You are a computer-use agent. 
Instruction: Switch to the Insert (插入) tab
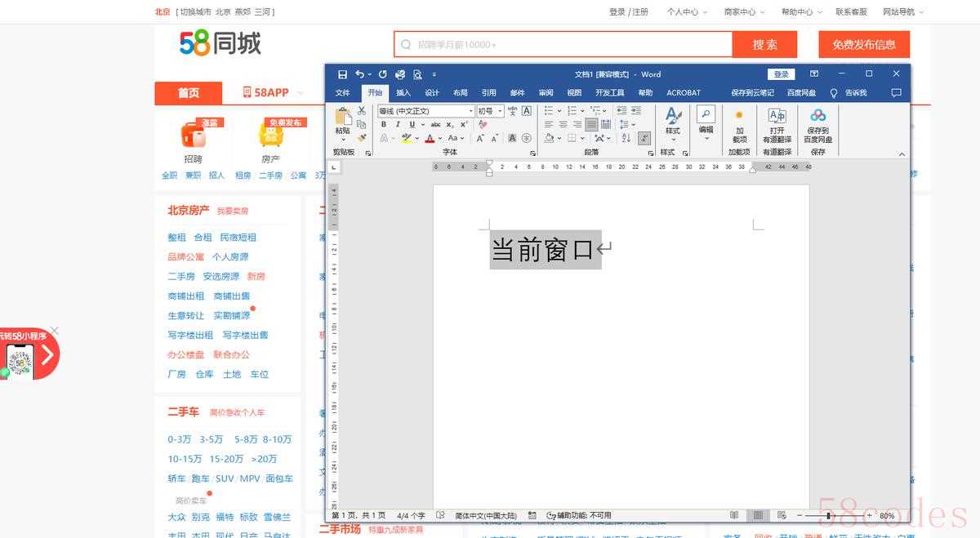click(403, 92)
